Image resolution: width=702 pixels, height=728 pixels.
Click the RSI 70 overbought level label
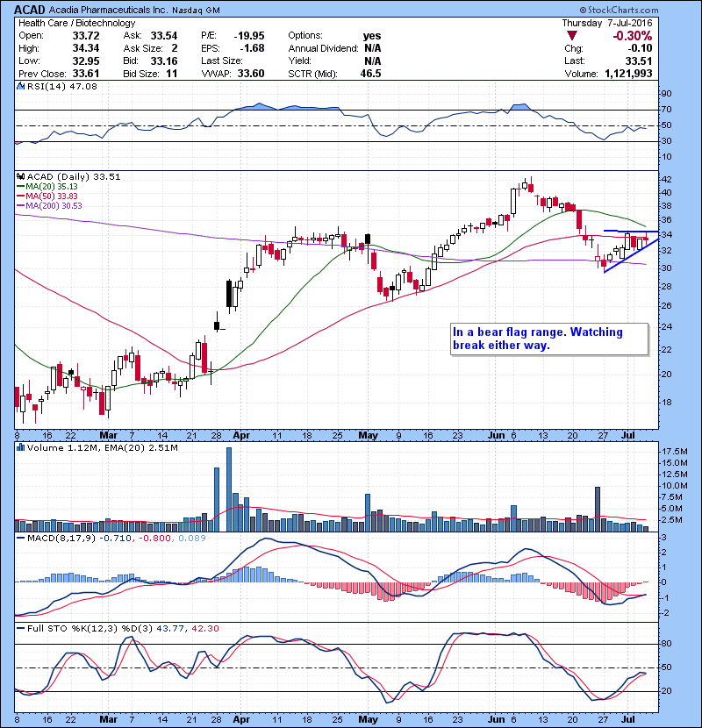(666, 110)
